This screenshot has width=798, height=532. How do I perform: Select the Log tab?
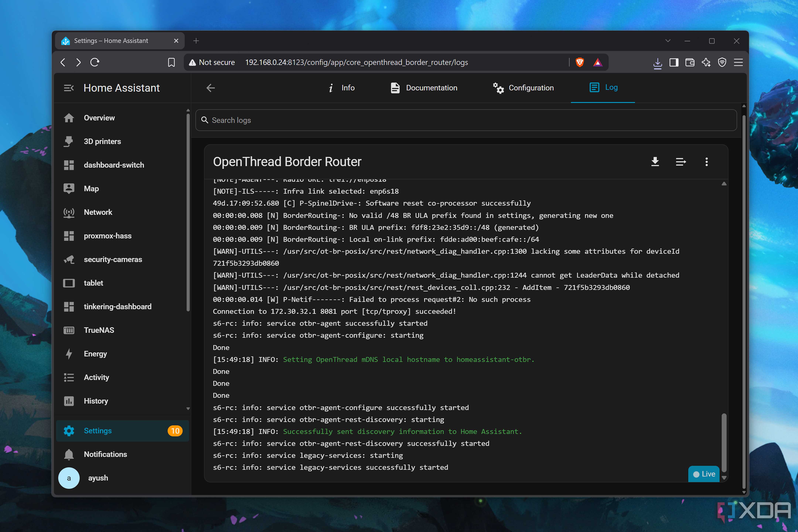(603, 88)
